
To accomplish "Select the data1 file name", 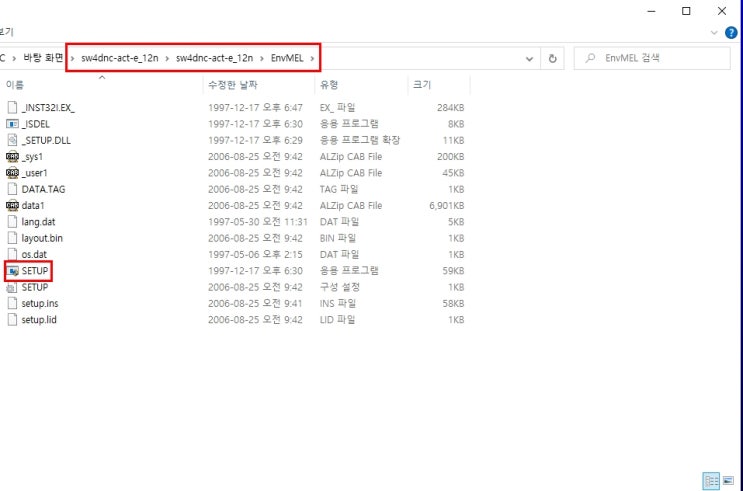I will 33,206.
